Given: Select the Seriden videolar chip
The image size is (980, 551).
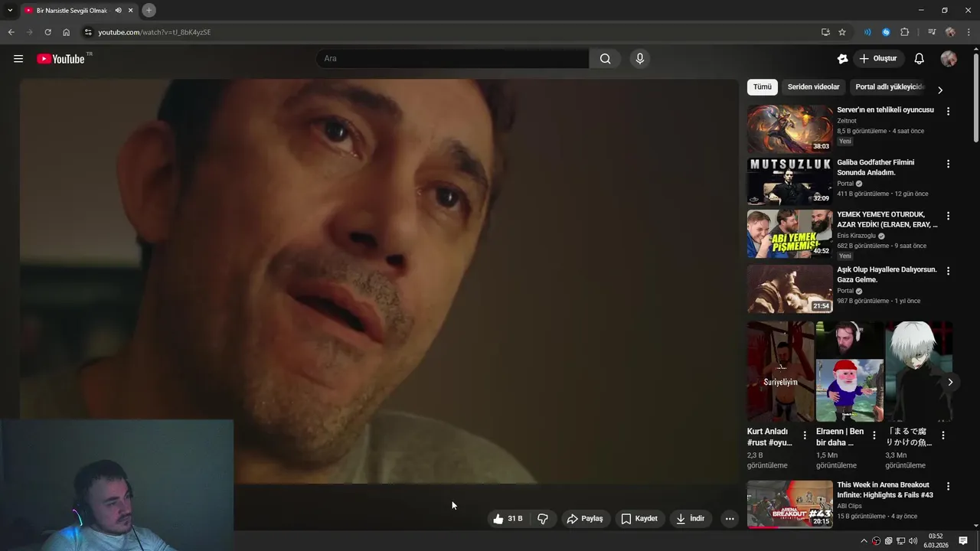Looking at the screenshot, I should (814, 87).
